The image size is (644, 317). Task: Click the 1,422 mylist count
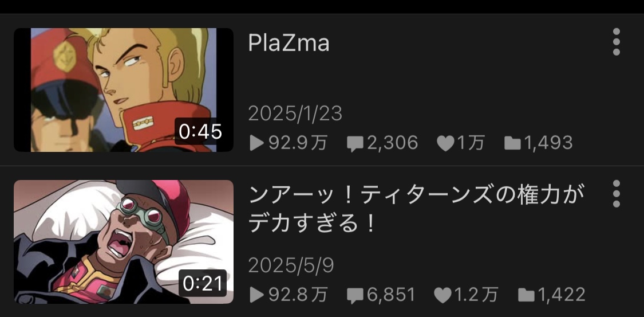[561, 295]
